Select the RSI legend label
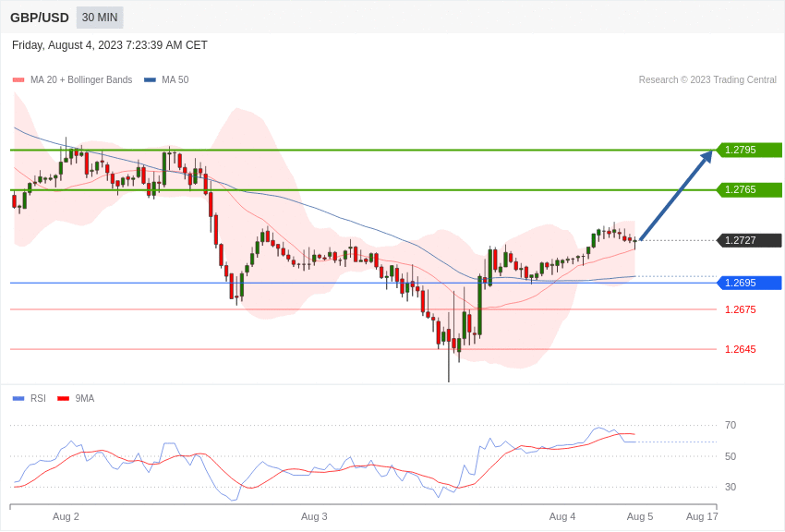Viewport: 785px width, 532px height. click(x=38, y=398)
